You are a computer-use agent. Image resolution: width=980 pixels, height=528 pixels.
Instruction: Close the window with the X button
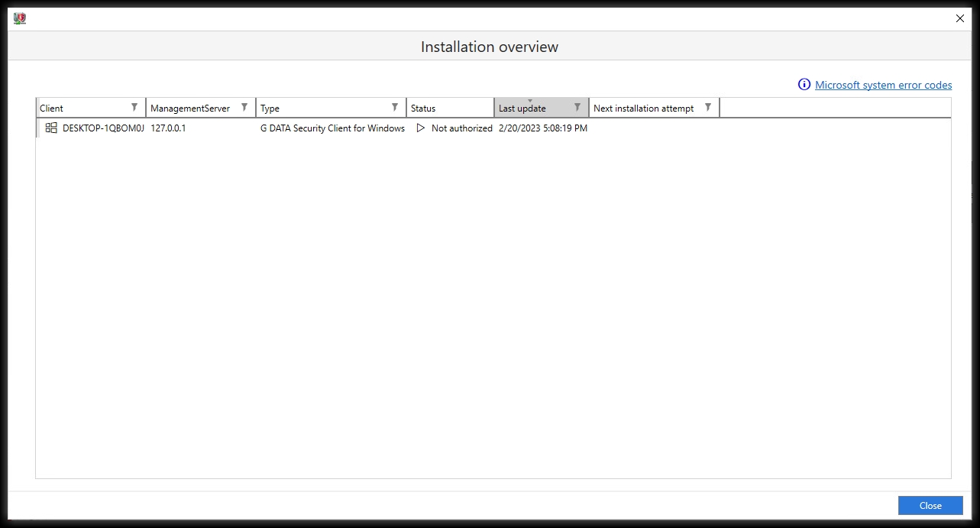tap(960, 18)
